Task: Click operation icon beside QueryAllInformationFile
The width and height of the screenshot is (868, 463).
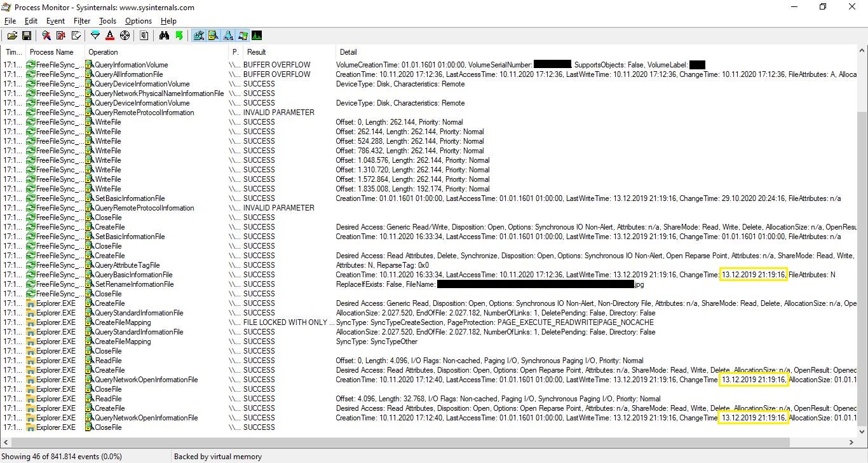Action: point(90,74)
